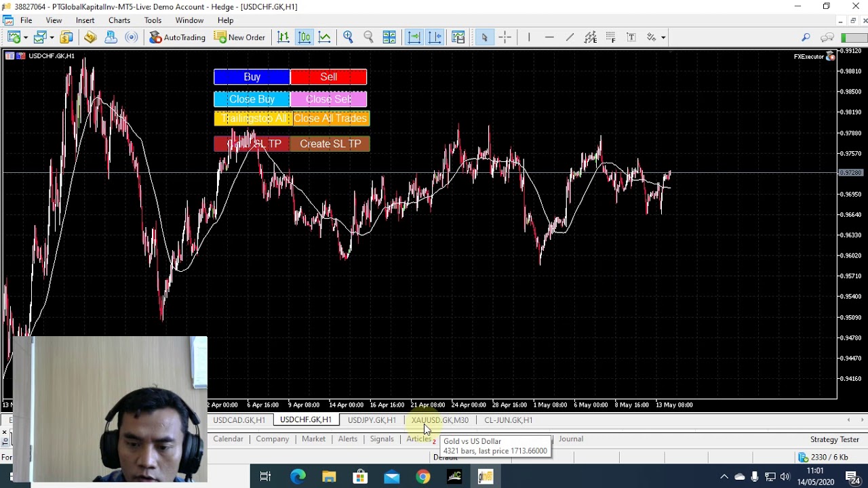Expand the profiles dropdown arrow
Screen dimensions: 868x488
point(52,37)
